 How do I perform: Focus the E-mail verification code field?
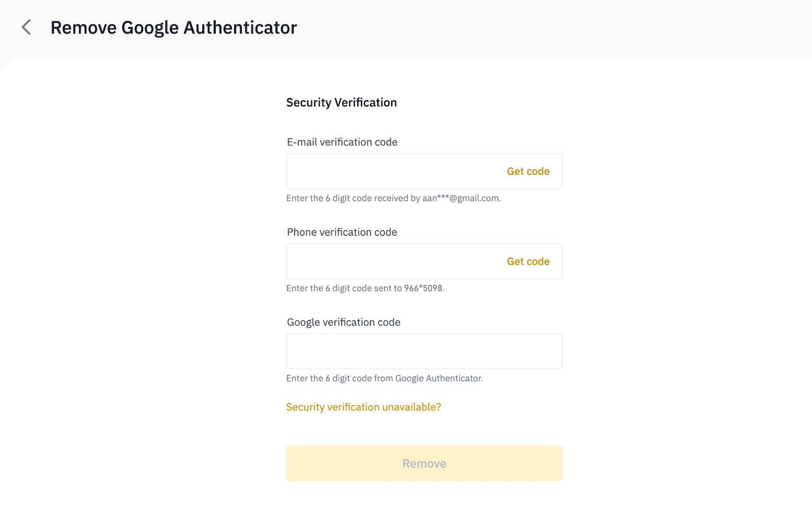pyautogui.click(x=391, y=171)
